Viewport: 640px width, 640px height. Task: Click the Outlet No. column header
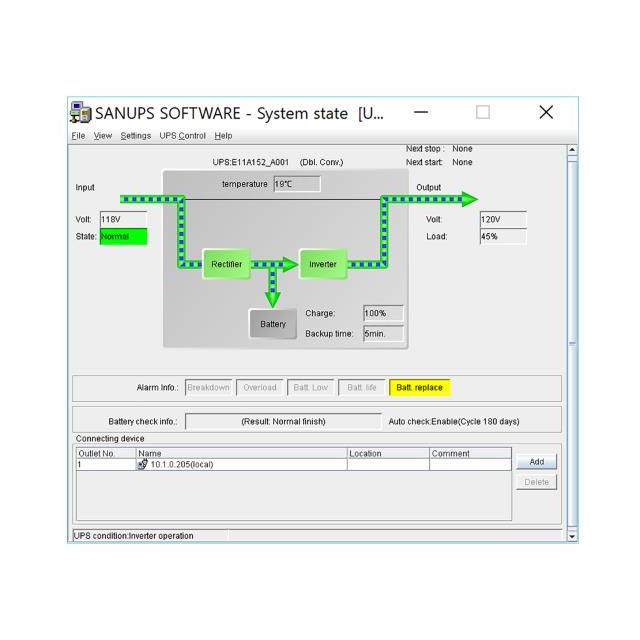coord(106,453)
